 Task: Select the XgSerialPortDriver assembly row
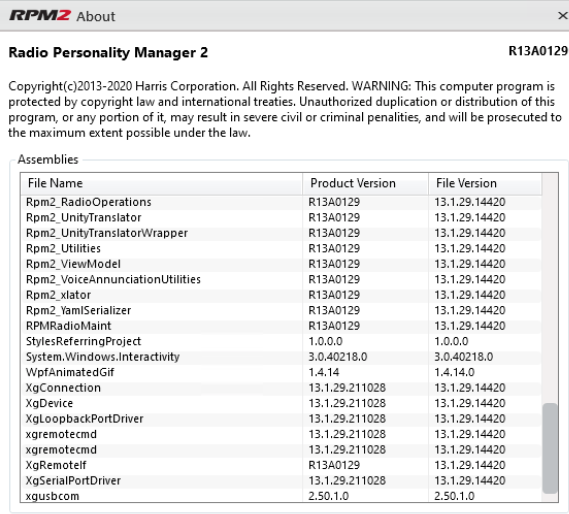click(281, 481)
